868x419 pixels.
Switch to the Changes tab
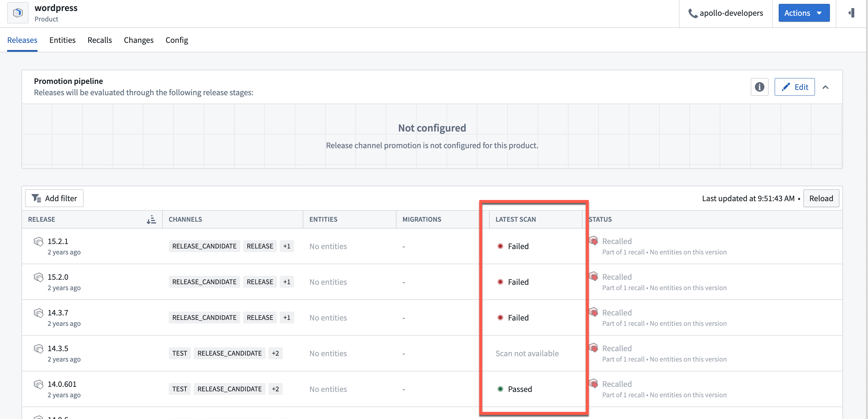click(x=138, y=39)
